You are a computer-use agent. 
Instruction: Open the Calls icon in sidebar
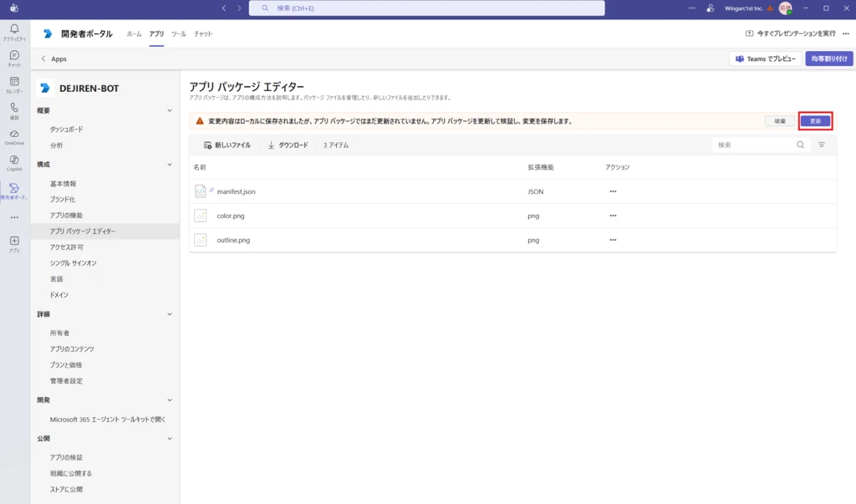tap(14, 110)
